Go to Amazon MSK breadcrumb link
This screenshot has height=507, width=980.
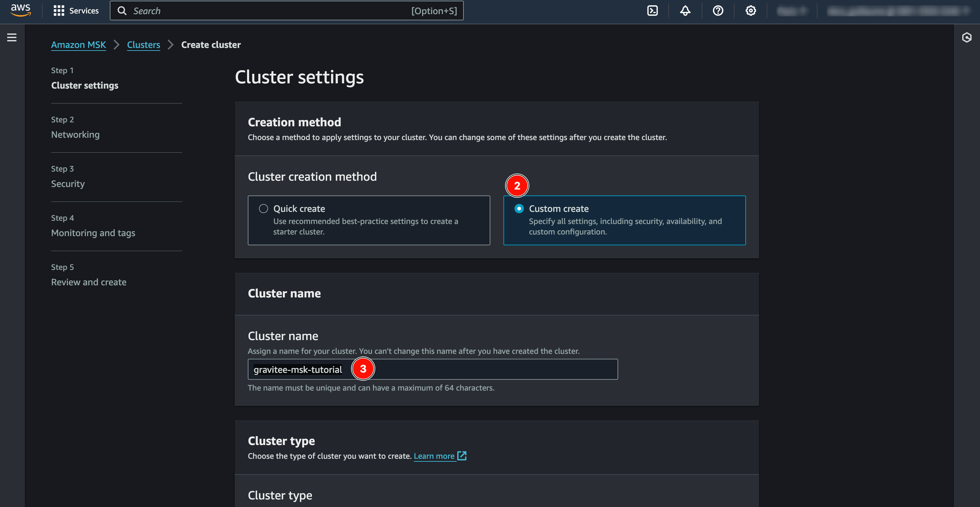(x=78, y=44)
